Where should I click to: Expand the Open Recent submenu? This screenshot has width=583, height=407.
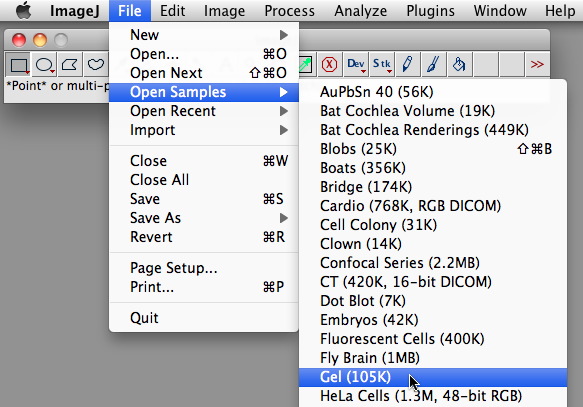click(x=204, y=111)
